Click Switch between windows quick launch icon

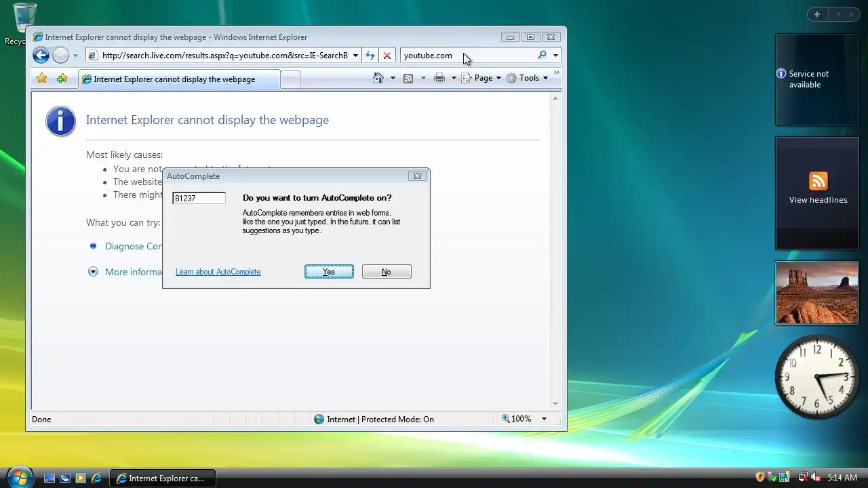pos(65,478)
